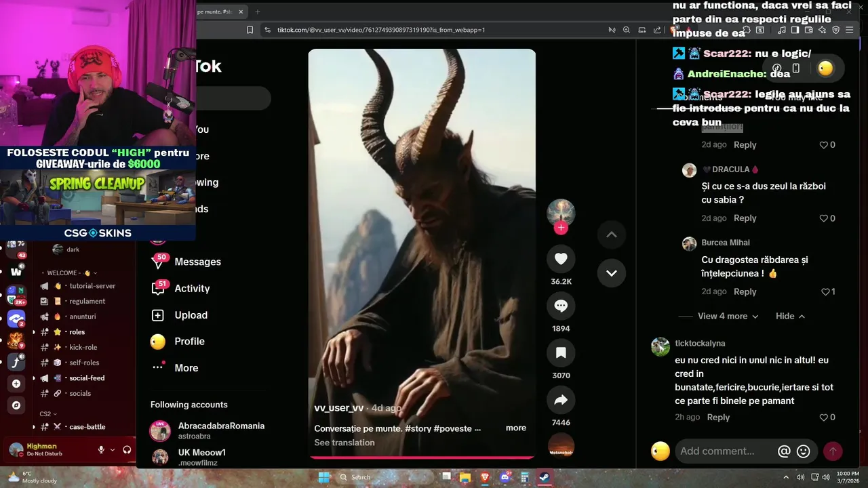Bookmark the video with the 3070 icon
Viewport: 868px width, 488px height.
click(x=561, y=352)
